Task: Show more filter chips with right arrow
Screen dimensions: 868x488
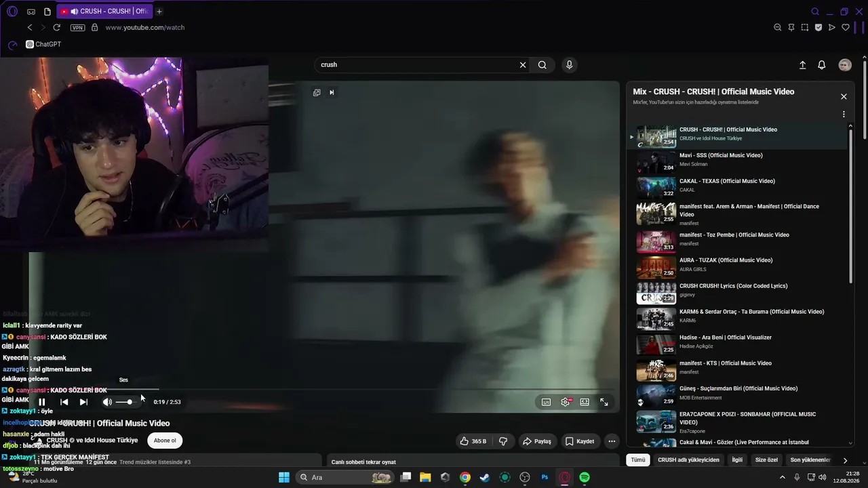Action: tap(845, 460)
